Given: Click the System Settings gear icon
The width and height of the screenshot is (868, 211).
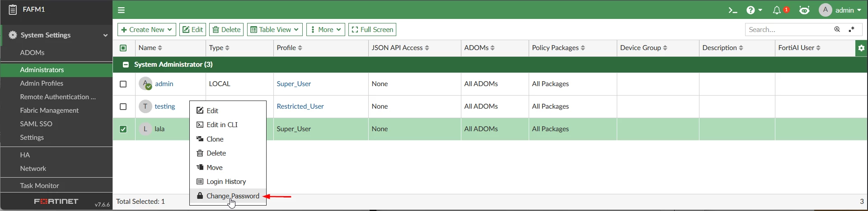Looking at the screenshot, I should (x=13, y=35).
